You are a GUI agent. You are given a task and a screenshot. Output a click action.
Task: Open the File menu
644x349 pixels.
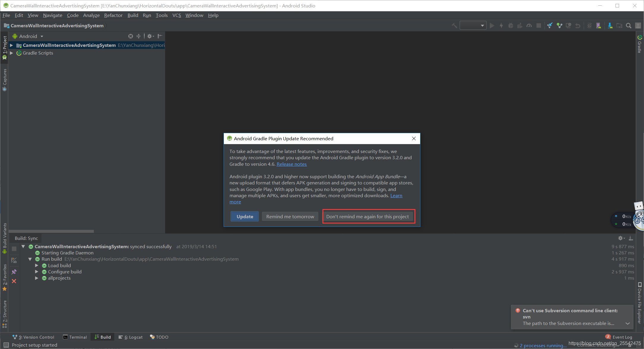[6, 15]
